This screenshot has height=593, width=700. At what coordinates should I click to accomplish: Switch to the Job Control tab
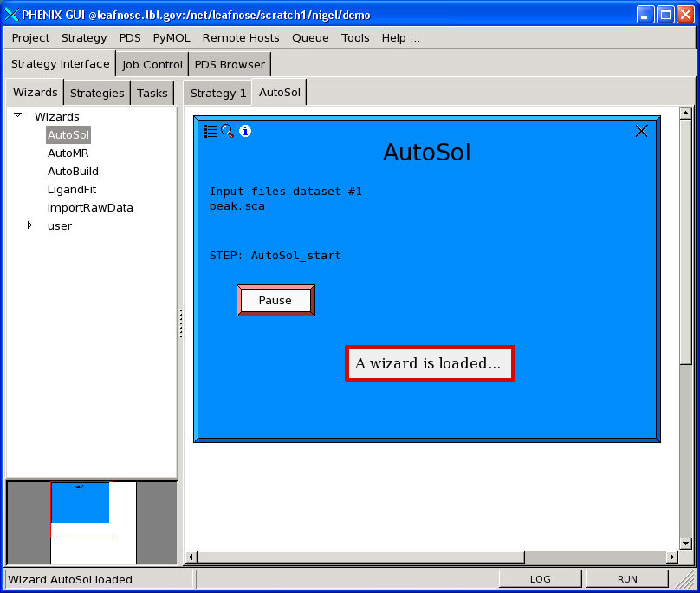(152, 64)
